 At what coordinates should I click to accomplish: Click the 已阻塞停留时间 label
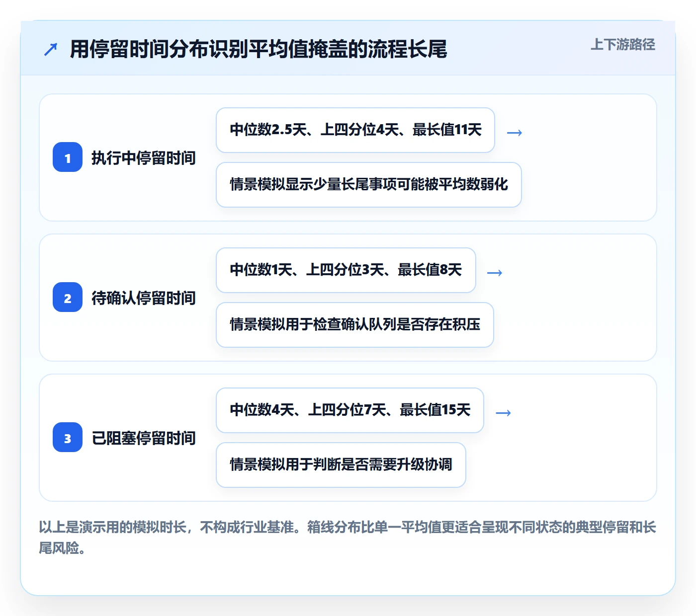pos(144,438)
